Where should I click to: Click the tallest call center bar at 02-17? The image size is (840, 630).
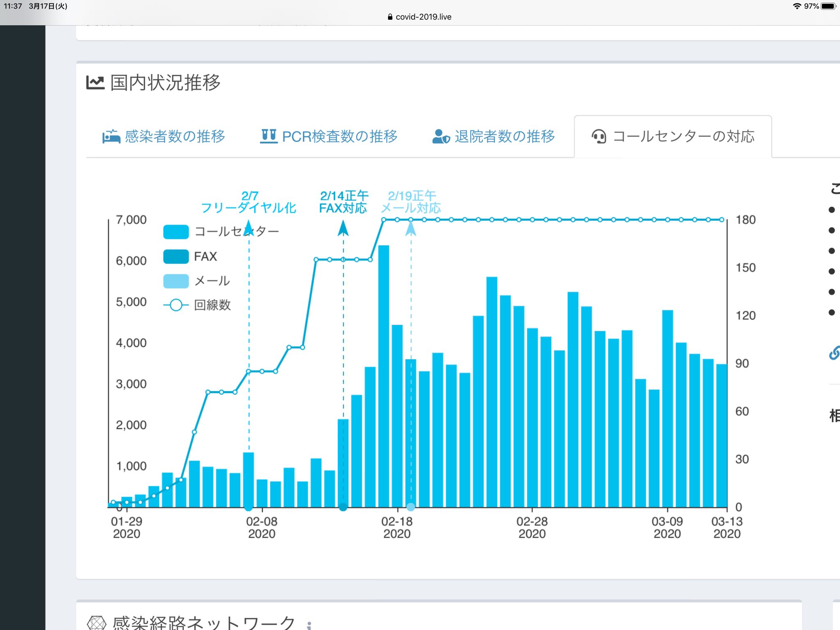coord(383,376)
